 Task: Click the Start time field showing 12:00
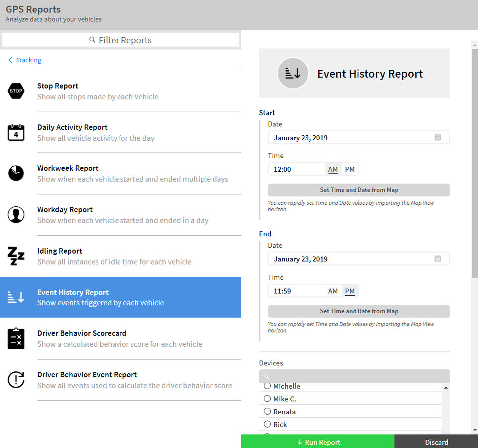click(297, 169)
